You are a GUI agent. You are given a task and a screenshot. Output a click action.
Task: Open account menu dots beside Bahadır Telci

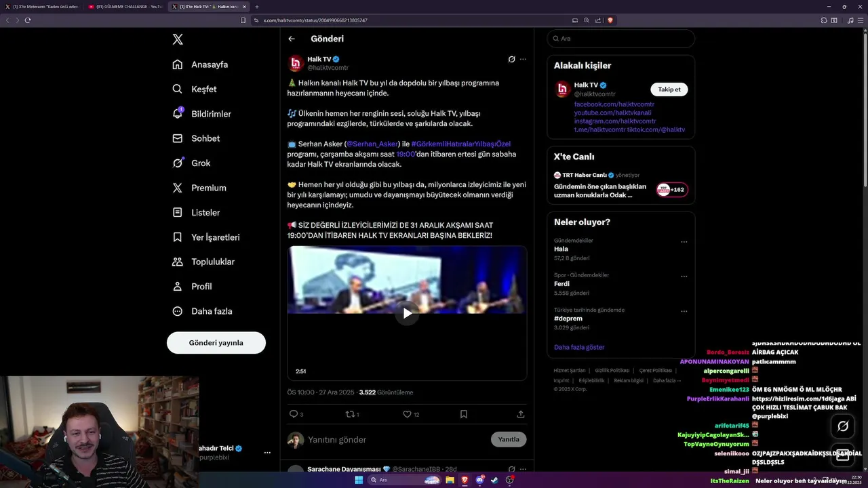(x=267, y=453)
